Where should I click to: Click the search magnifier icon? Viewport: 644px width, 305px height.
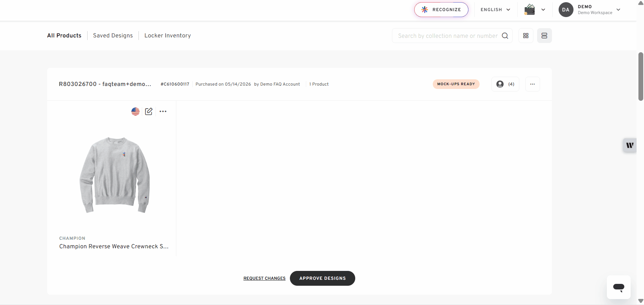click(x=505, y=36)
